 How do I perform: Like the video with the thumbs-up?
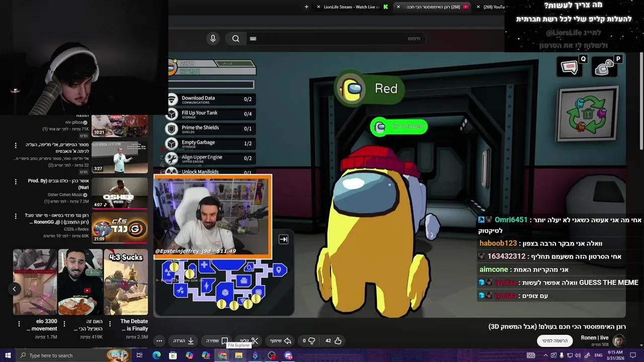click(x=333, y=340)
